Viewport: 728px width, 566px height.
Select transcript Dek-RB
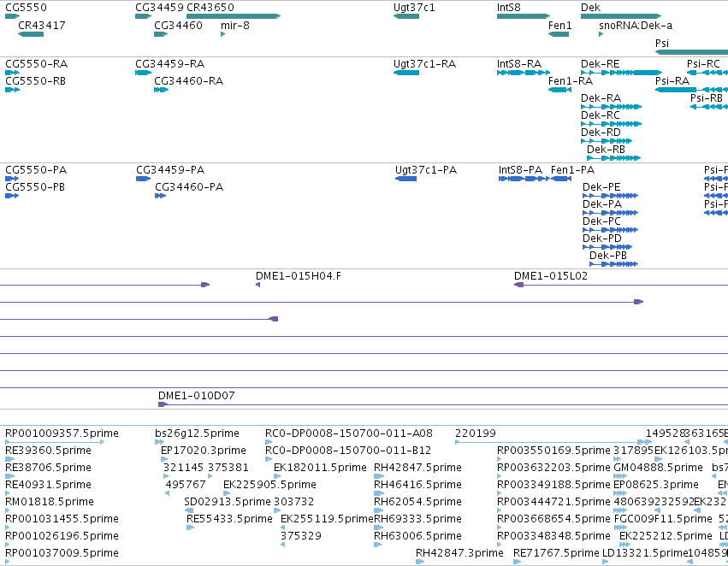(x=613, y=158)
